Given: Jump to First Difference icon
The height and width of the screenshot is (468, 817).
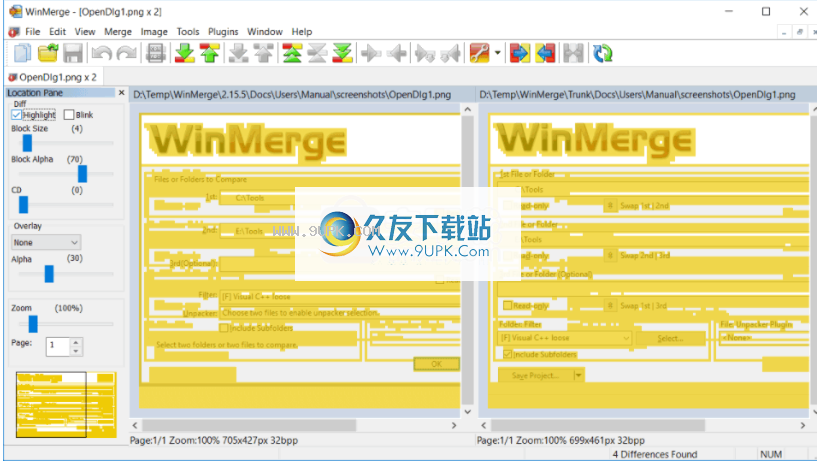Looking at the screenshot, I should pos(292,53).
